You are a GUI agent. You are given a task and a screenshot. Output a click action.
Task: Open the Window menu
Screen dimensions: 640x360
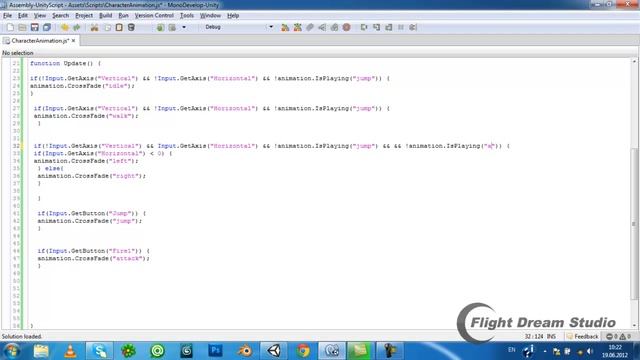[210, 16]
